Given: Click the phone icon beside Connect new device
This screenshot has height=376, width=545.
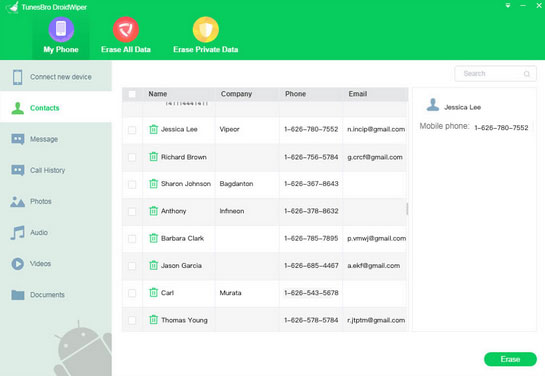Looking at the screenshot, I should [x=17, y=77].
